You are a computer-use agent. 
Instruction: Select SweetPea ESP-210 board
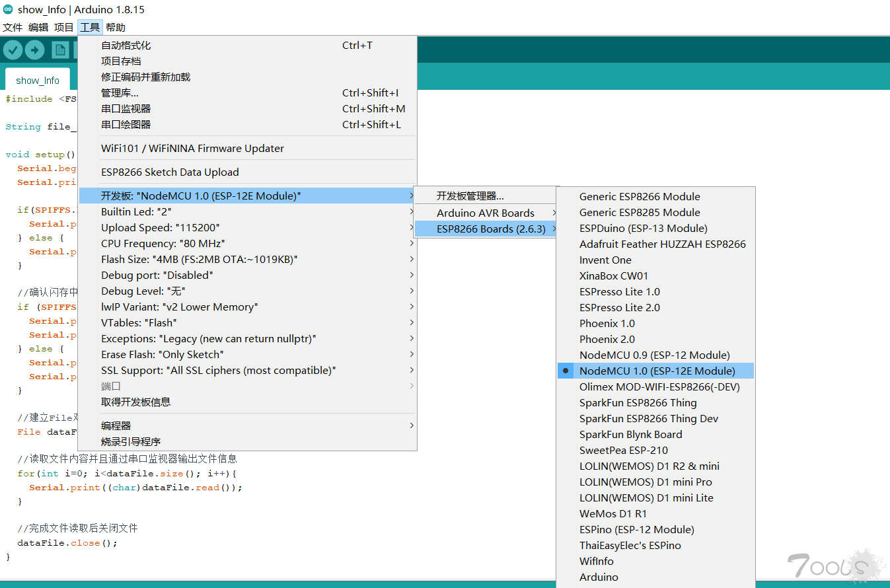[x=655, y=450]
